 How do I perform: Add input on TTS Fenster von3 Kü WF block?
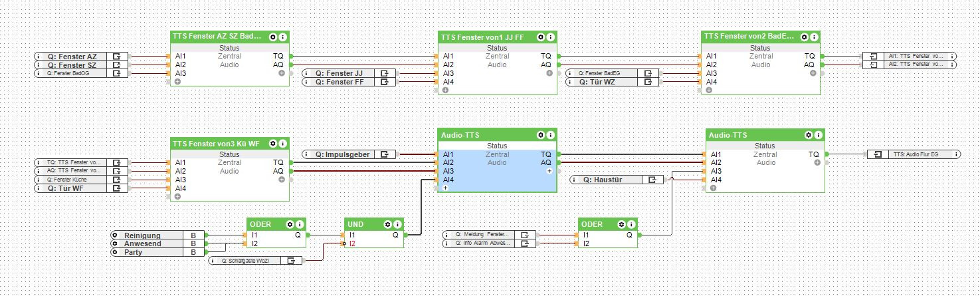[x=177, y=197]
